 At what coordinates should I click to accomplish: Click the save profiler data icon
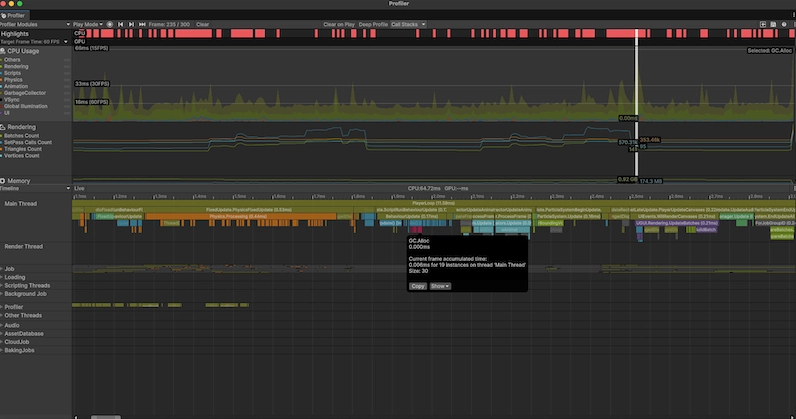(x=773, y=24)
